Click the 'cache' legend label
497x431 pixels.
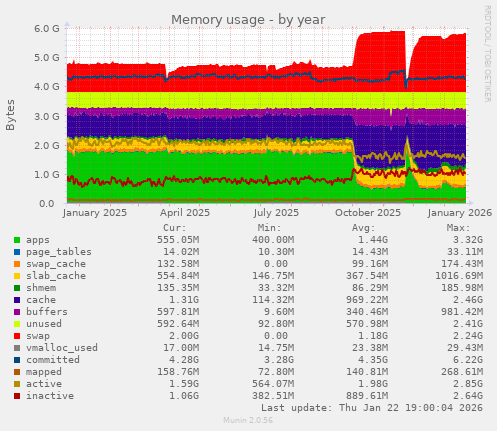[x=41, y=300]
